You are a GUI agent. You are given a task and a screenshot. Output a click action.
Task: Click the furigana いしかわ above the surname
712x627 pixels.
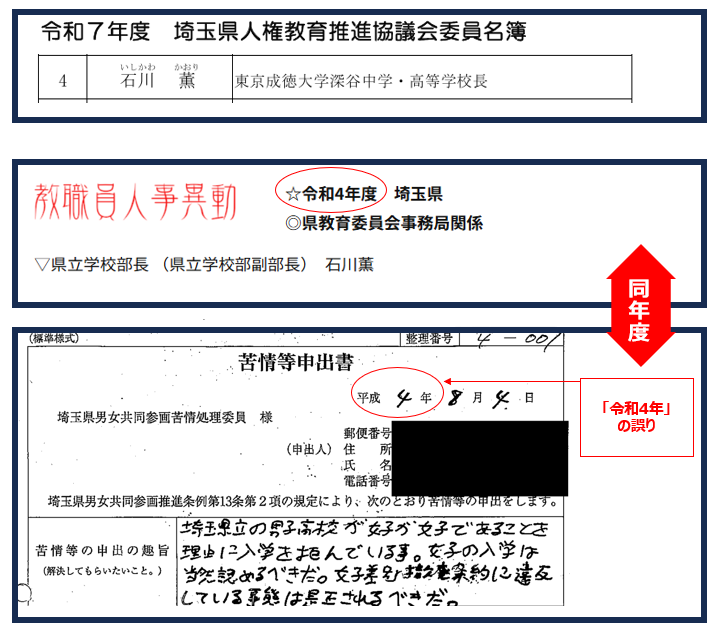click(138, 67)
